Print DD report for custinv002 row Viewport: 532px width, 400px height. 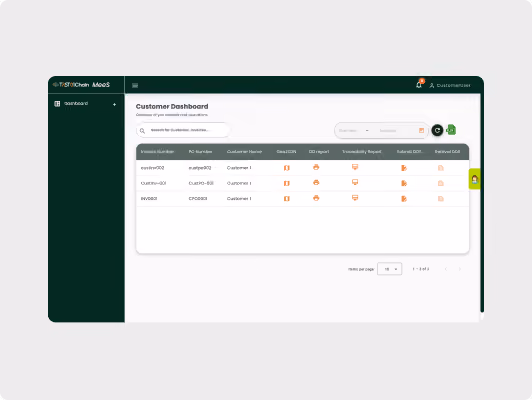[x=316, y=167]
